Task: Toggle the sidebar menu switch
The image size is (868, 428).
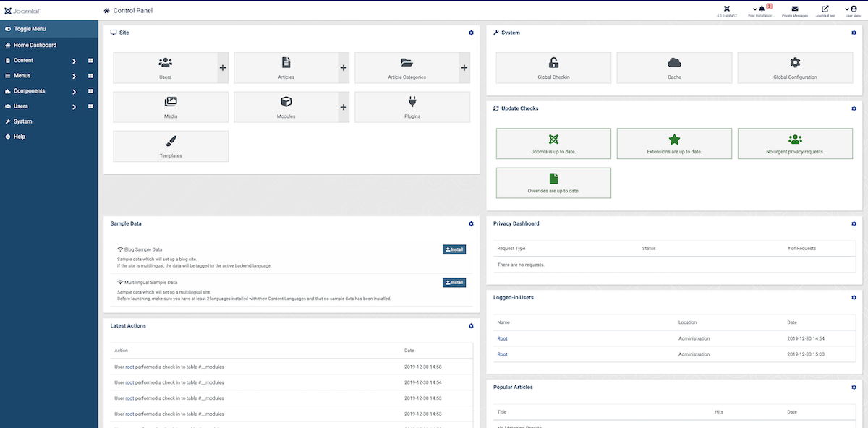Action: tap(9, 29)
